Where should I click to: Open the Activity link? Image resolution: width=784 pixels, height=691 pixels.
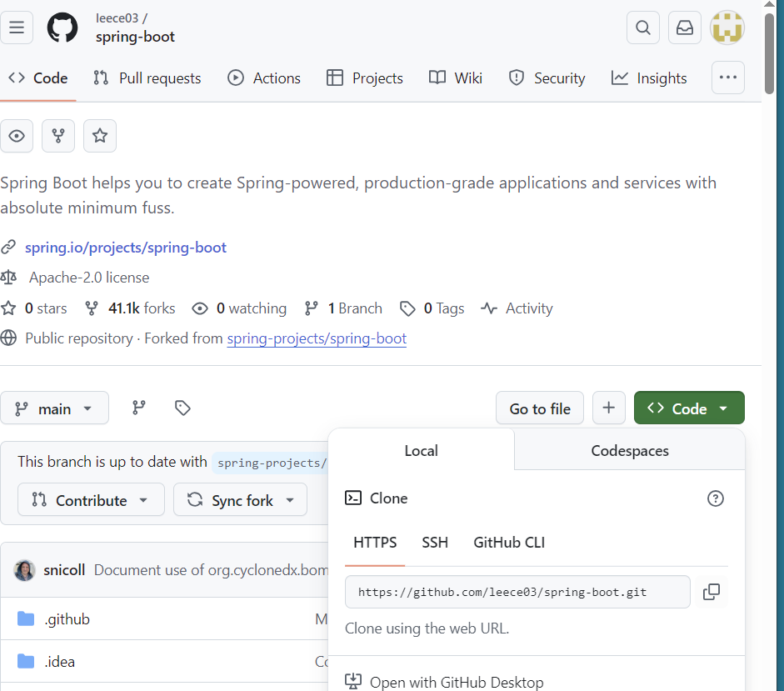coord(517,308)
